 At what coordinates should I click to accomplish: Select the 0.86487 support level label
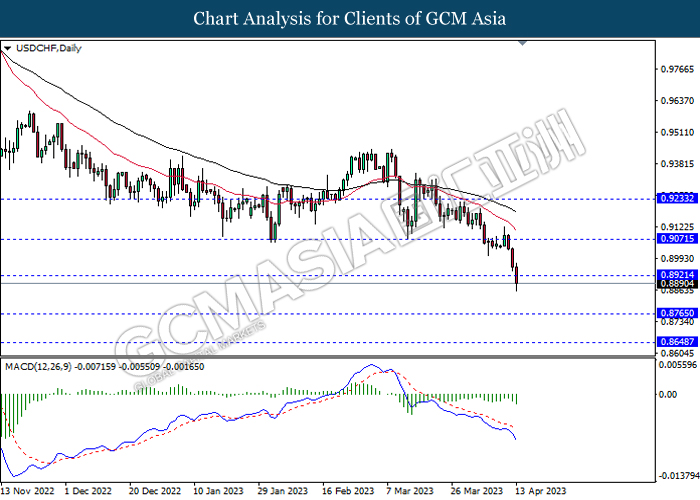(677, 342)
